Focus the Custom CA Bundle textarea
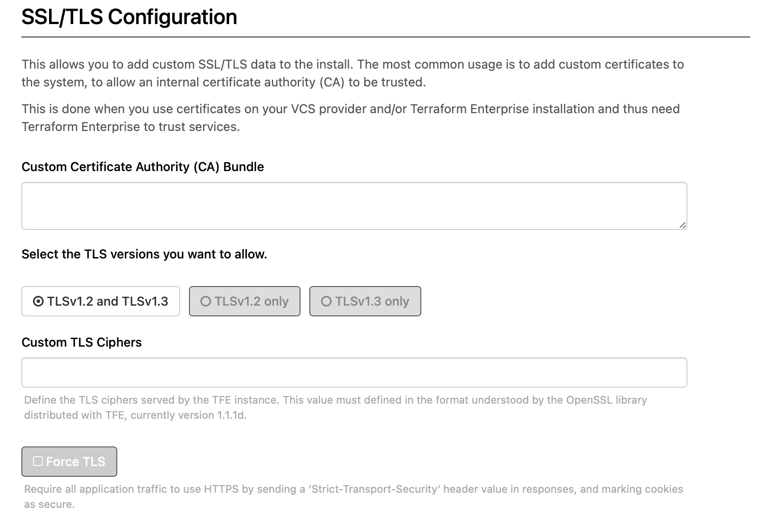The width and height of the screenshot is (773, 532). tap(354, 206)
